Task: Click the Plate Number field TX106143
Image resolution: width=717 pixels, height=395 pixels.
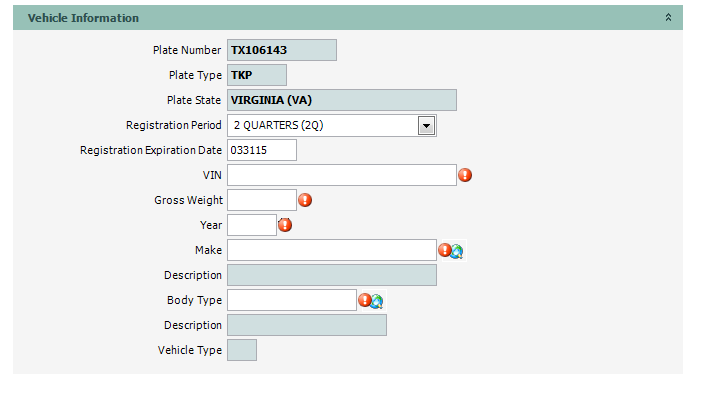Action: 282,50
